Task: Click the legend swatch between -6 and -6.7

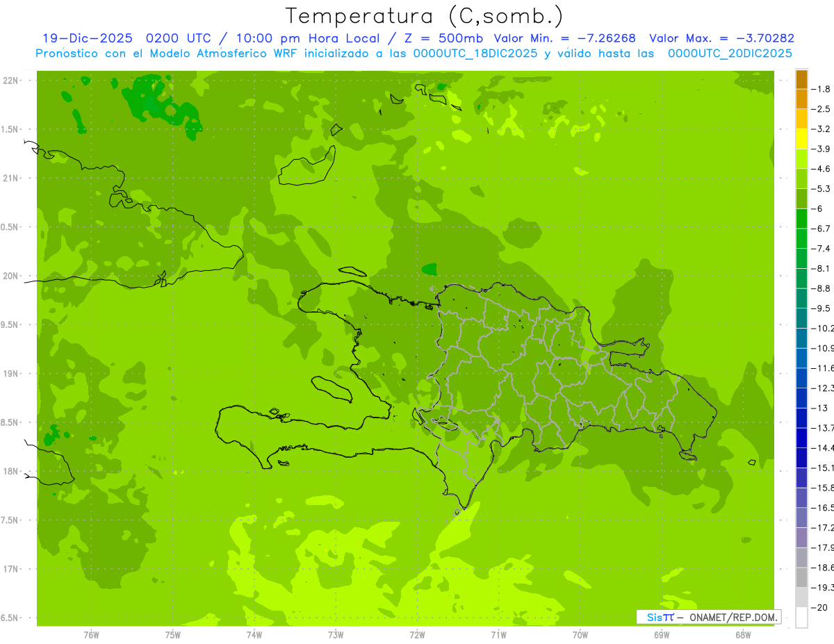Action: [x=801, y=219]
